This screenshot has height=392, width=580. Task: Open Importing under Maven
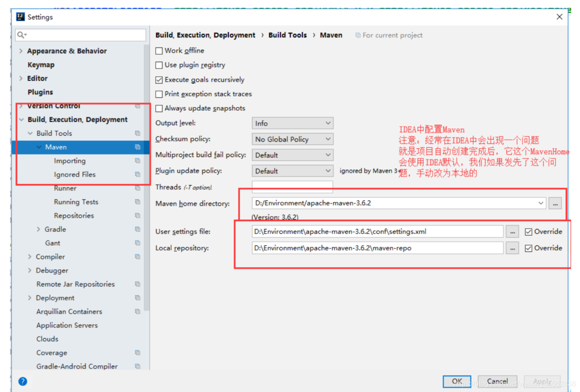point(70,161)
